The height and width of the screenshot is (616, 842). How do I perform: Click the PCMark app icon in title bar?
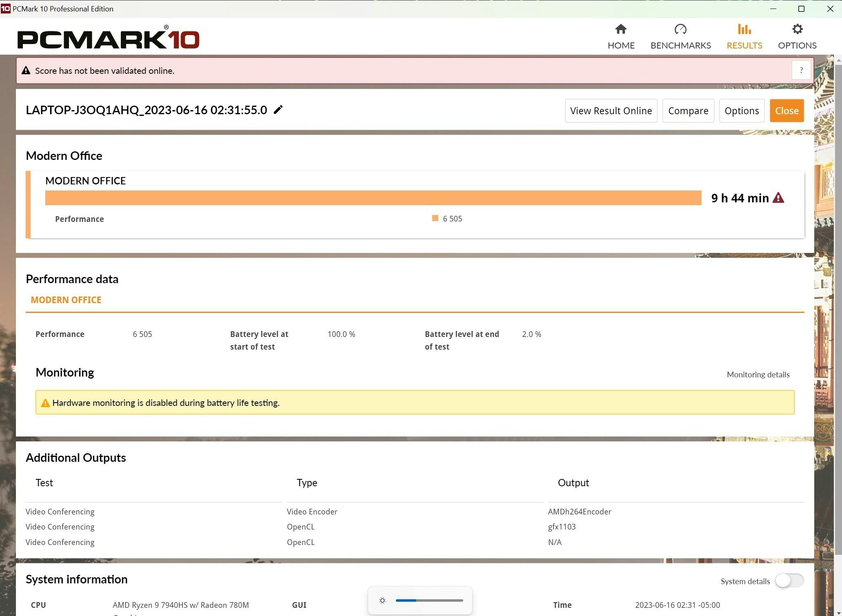point(6,9)
